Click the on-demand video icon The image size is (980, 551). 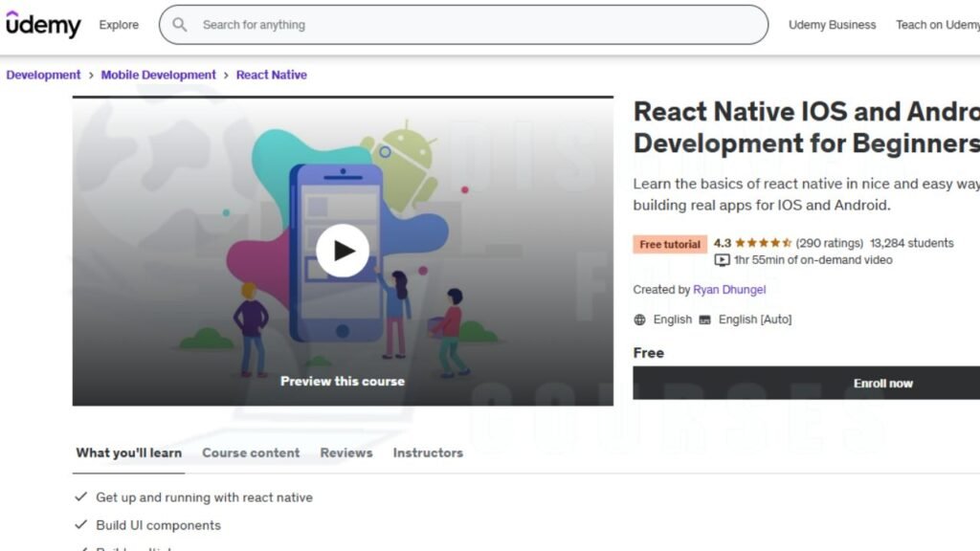pos(722,260)
